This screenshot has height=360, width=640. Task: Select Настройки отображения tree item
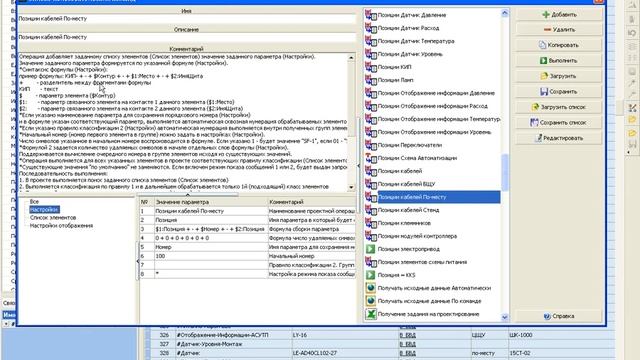(x=62, y=226)
